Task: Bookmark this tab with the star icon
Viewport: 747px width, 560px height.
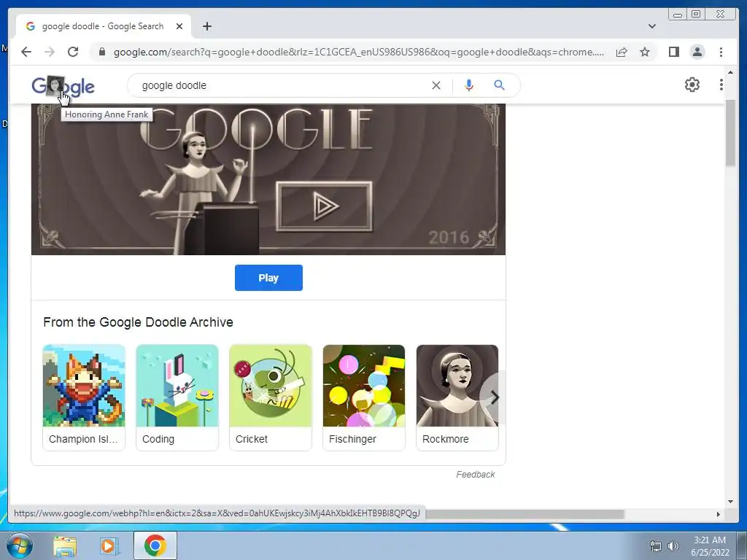Action: click(645, 52)
